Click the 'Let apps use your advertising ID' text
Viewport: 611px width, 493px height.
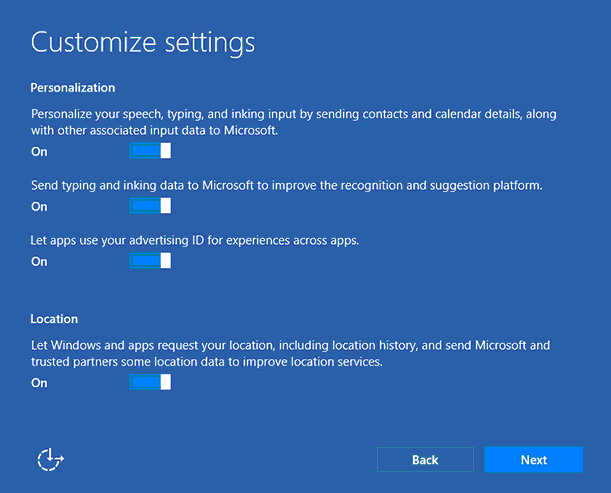(x=195, y=240)
